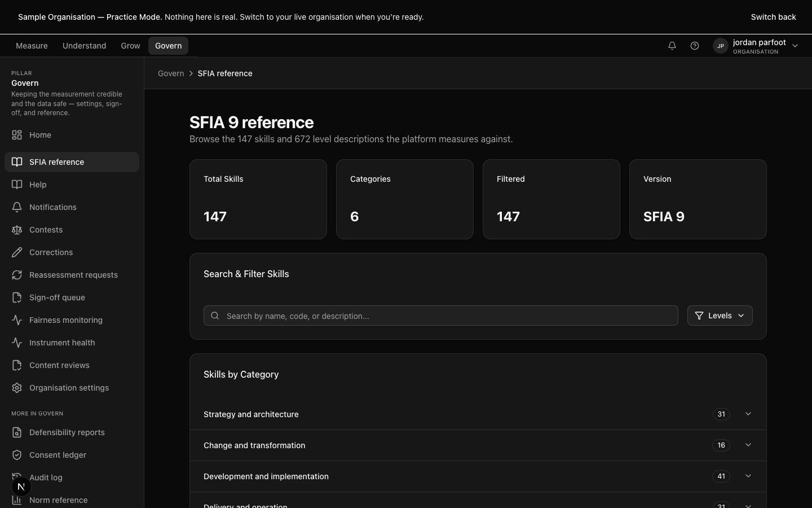Click Switch back to live organisation
812x508 pixels.
coord(773,17)
